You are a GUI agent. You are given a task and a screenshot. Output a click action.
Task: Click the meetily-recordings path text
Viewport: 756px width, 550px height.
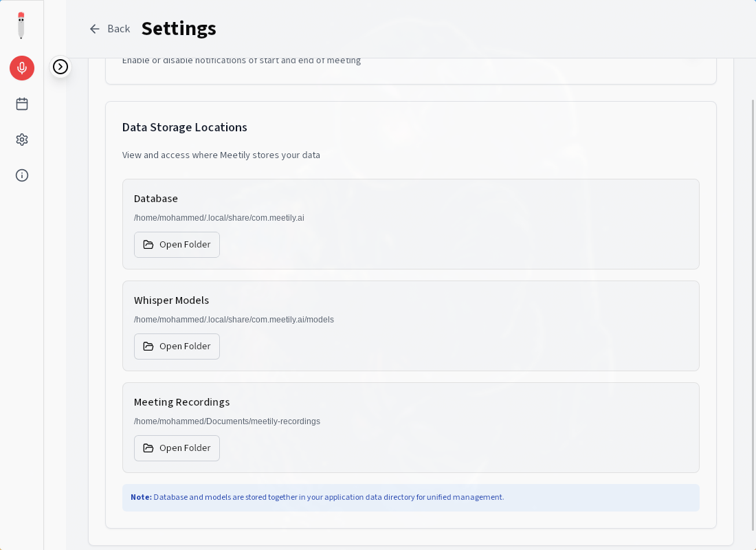tap(227, 421)
